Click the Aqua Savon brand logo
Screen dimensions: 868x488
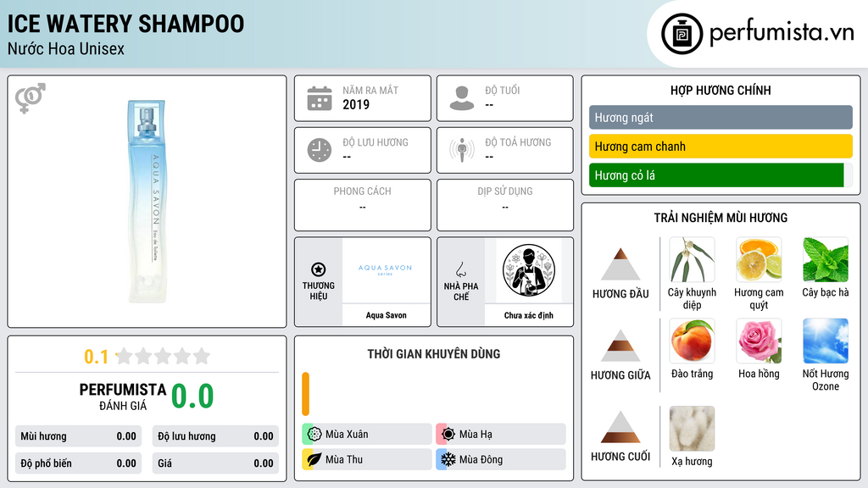[x=386, y=269]
